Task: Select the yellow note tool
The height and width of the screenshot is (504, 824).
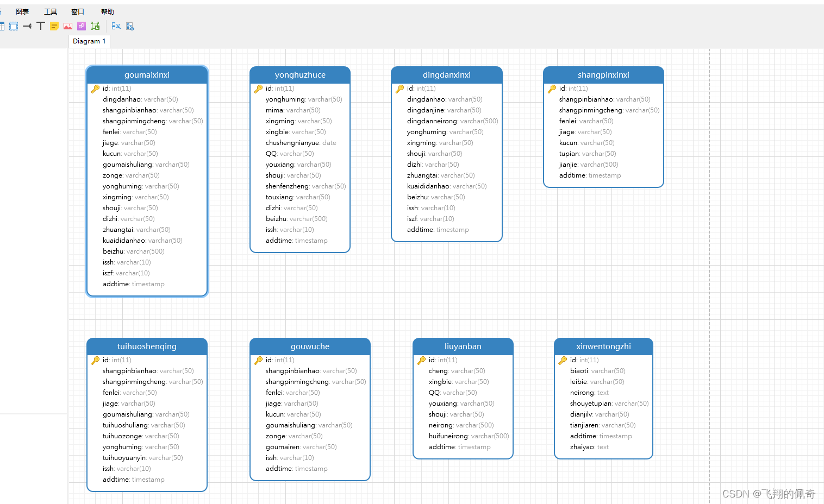Action: (x=54, y=26)
